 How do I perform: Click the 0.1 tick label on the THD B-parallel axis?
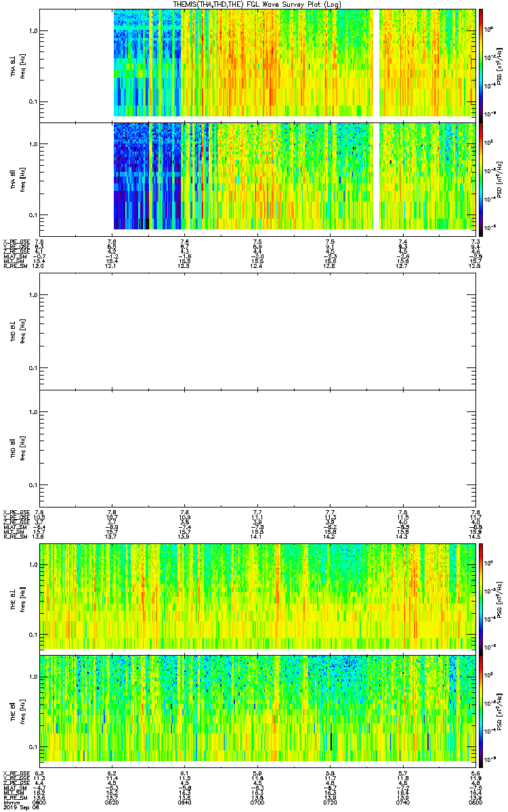tap(33, 486)
